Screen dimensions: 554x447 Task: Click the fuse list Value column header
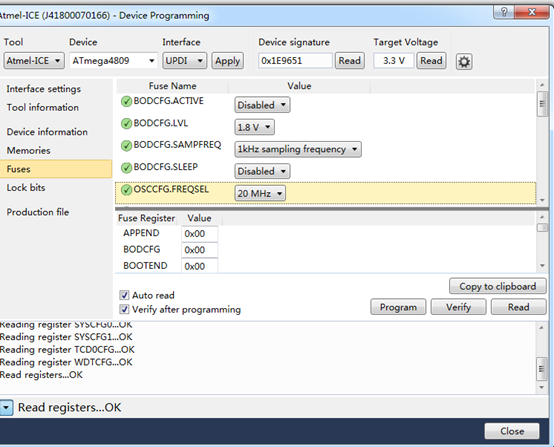(299, 86)
